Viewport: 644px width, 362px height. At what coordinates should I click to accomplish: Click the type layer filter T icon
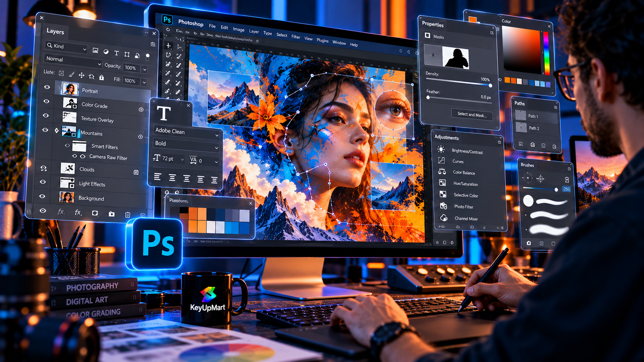(x=116, y=53)
